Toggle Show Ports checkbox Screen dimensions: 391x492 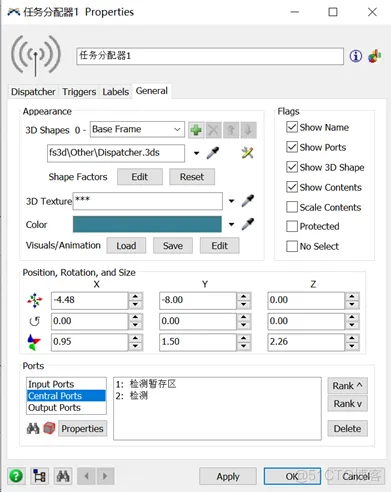[x=292, y=147]
